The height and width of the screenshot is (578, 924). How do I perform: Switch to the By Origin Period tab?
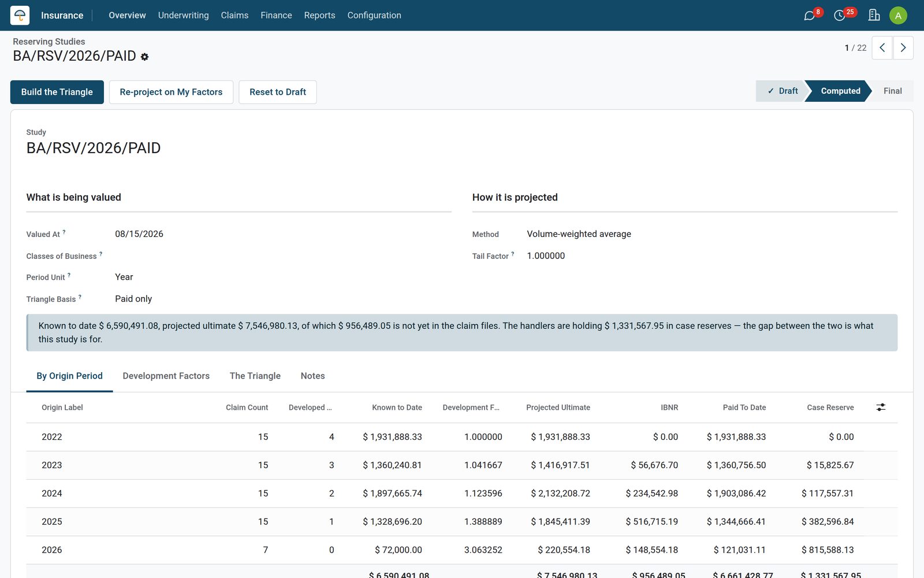(69, 376)
